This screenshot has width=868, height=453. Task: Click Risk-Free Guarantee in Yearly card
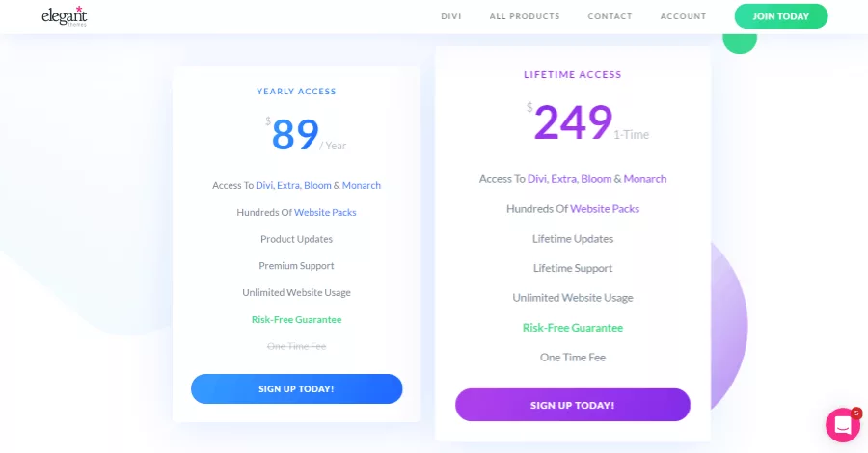297,320
